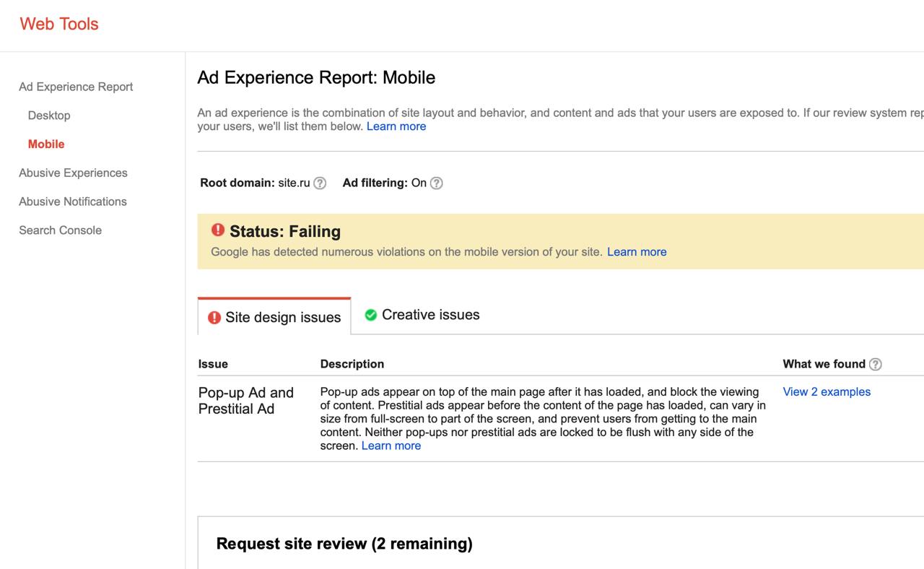This screenshot has width=924, height=569.
Task: Click the red error icon beside Status: Failing
Action: click(x=218, y=230)
